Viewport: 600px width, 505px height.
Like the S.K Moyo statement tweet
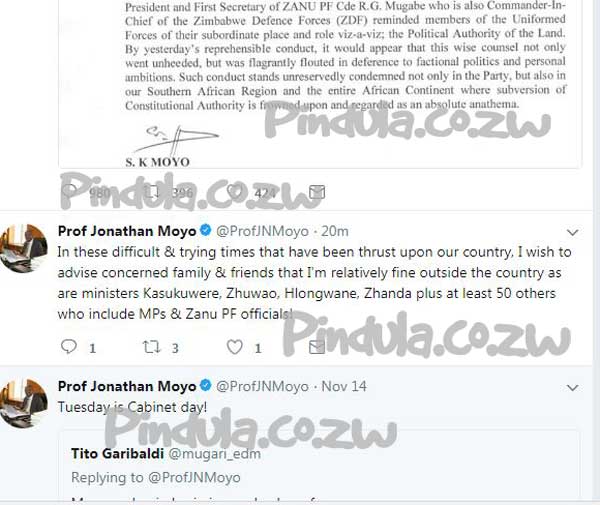[x=235, y=191]
